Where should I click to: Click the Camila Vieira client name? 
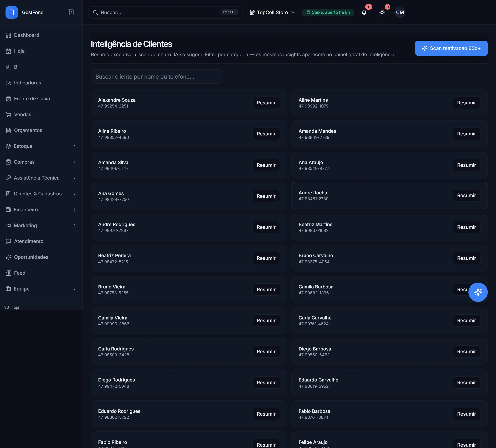click(x=113, y=318)
